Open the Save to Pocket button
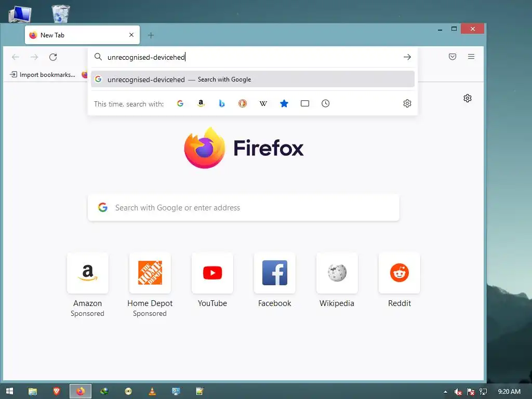 pos(453,57)
